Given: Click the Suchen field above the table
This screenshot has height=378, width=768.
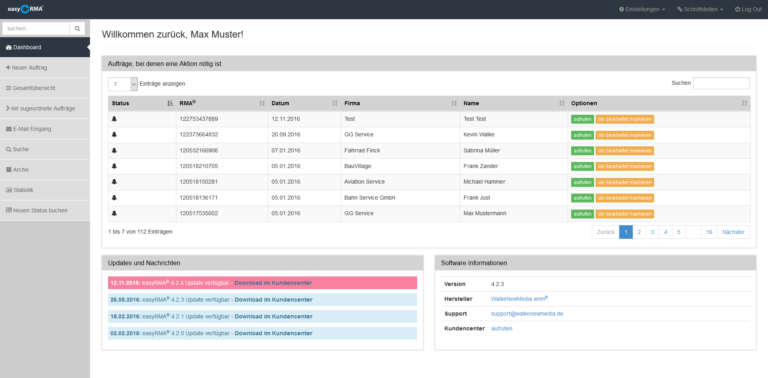Looking at the screenshot, I should [x=721, y=83].
